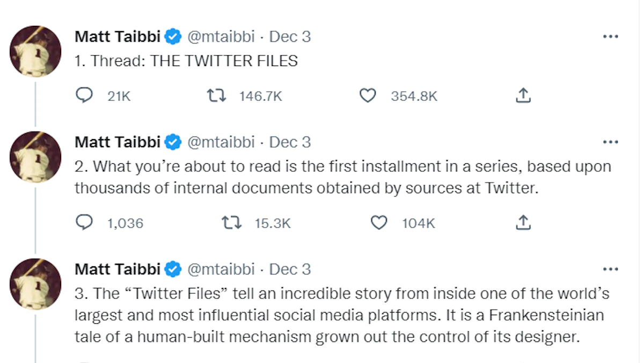This screenshot has height=363, width=644.
Task: Like the "THE TWITTER FILES" tweet
Action: point(367,96)
